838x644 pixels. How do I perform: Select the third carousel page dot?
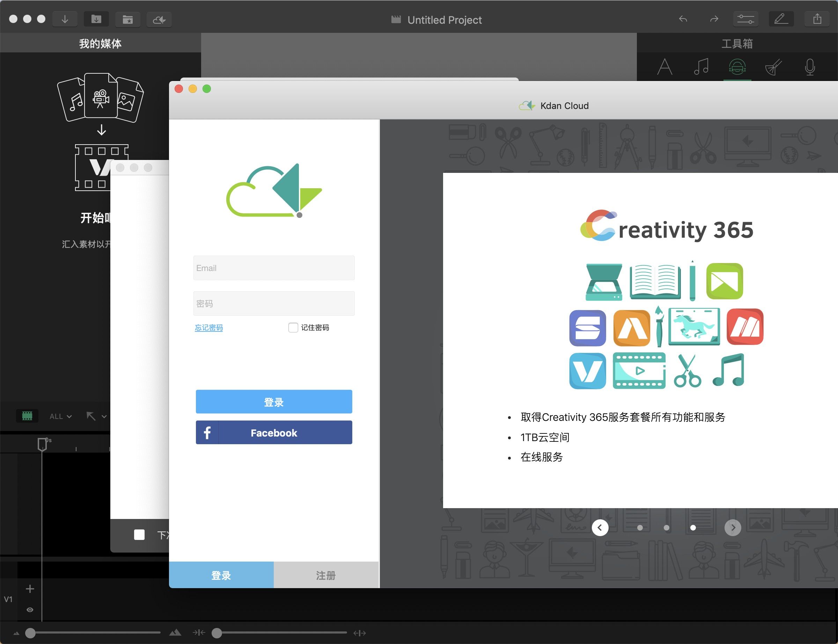pos(693,528)
